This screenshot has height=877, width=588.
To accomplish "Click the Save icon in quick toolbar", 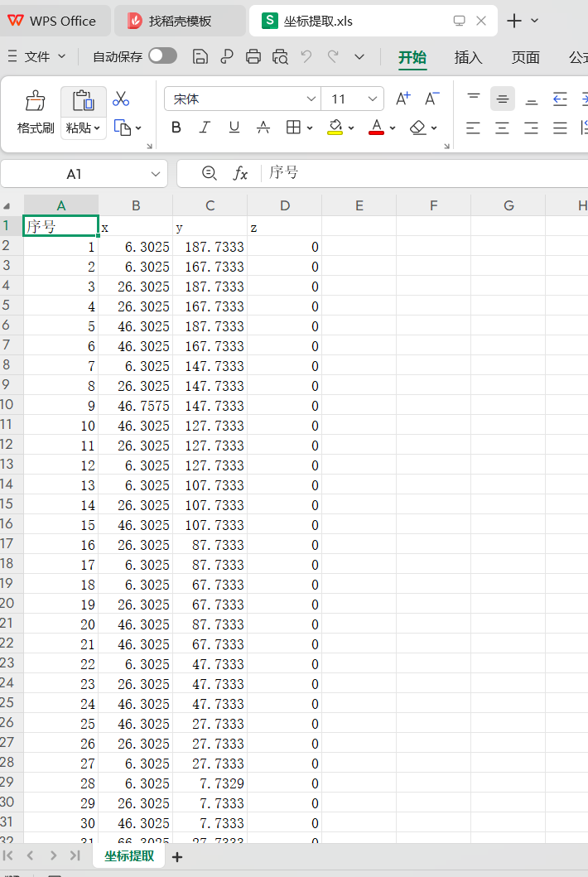I will [200, 56].
